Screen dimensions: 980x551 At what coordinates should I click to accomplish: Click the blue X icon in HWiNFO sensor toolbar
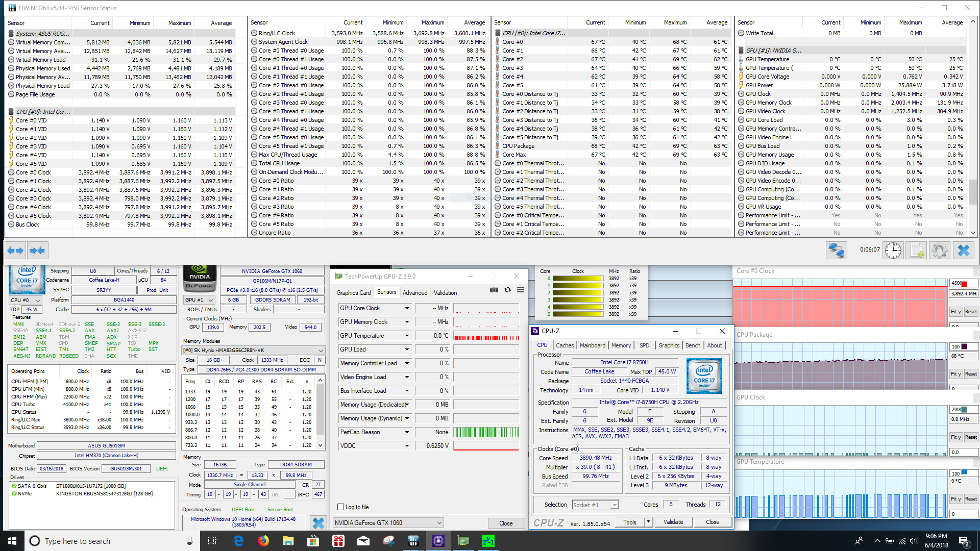[963, 251]
